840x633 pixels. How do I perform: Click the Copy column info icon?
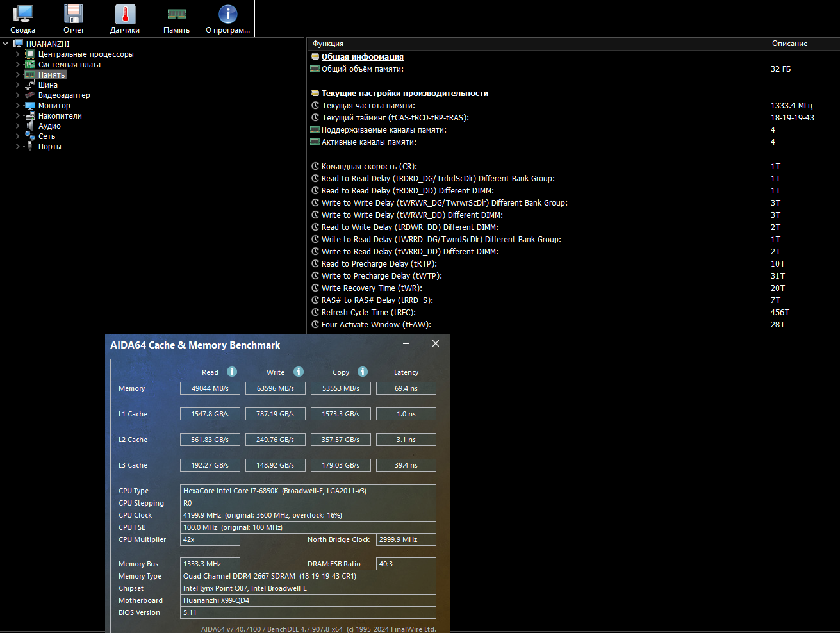(x=363, y=372)
